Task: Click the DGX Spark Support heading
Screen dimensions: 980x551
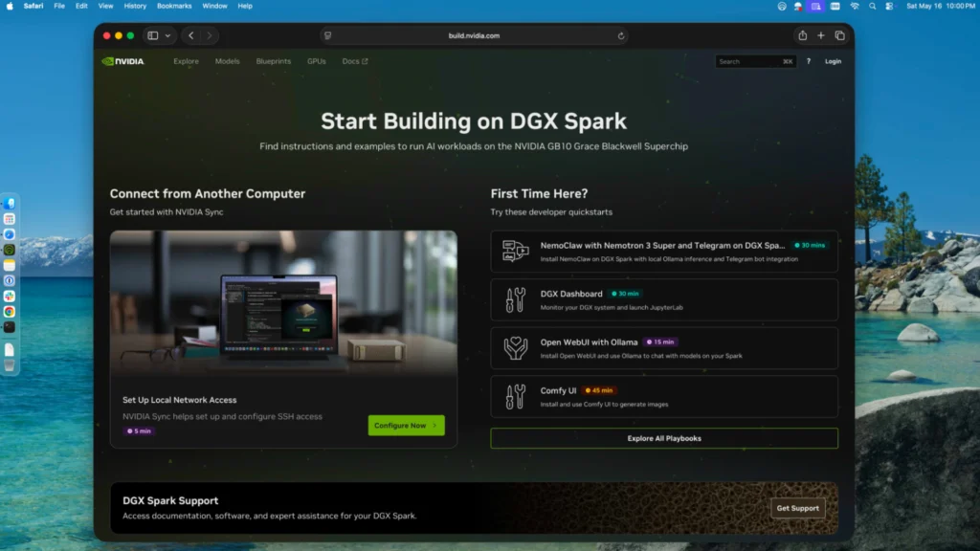Action: coord(170,500)
